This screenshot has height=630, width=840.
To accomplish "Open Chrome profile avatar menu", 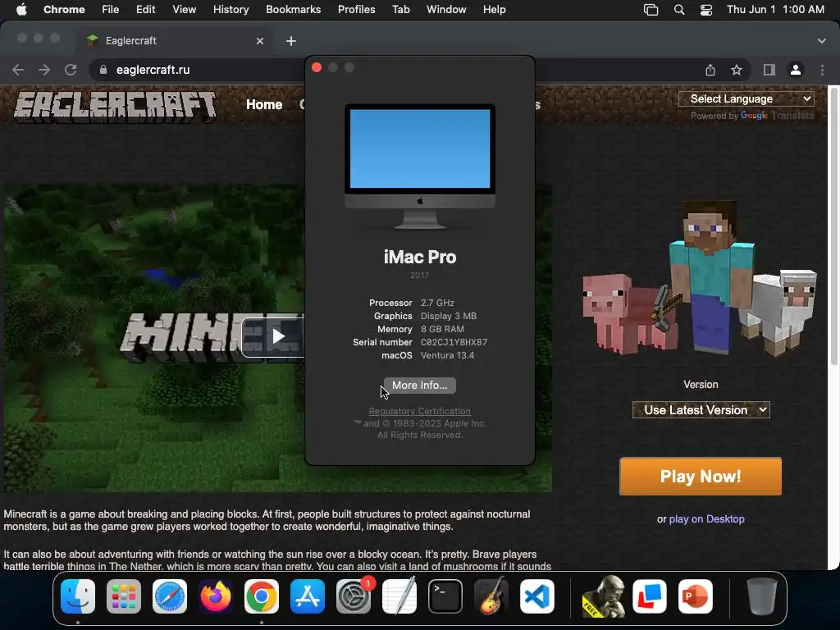I will 796,70.
